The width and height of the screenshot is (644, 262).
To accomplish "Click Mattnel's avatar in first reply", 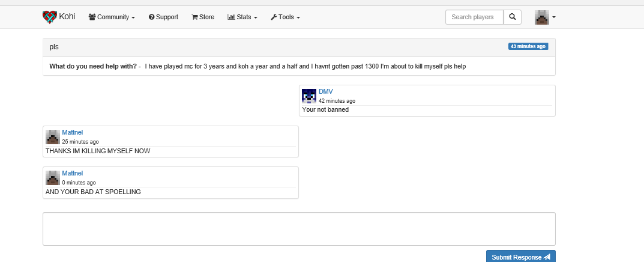I will click(53, 136).
